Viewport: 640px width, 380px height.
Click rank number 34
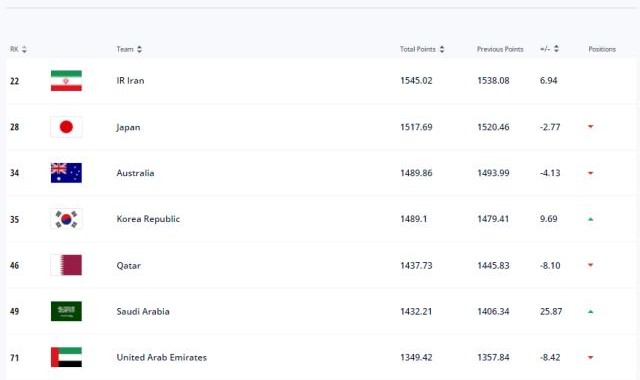(x=14, y=173)
